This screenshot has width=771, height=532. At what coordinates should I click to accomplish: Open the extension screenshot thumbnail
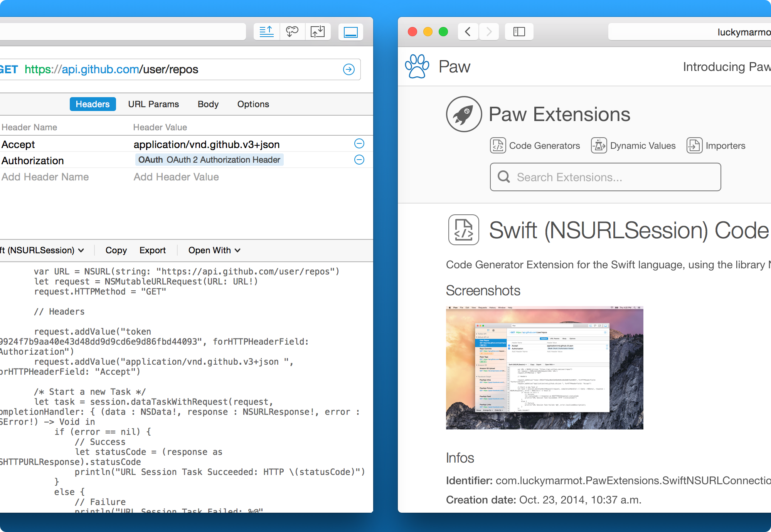544,368
